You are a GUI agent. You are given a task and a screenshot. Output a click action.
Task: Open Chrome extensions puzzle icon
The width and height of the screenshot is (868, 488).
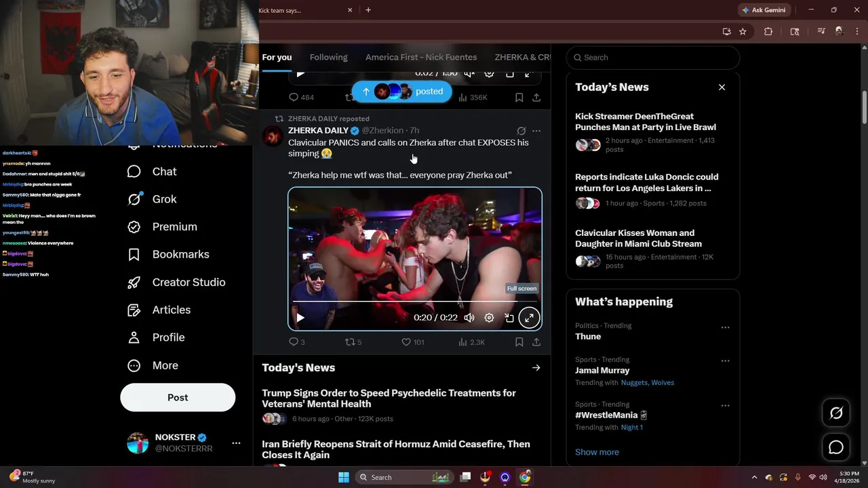point(768,31)
